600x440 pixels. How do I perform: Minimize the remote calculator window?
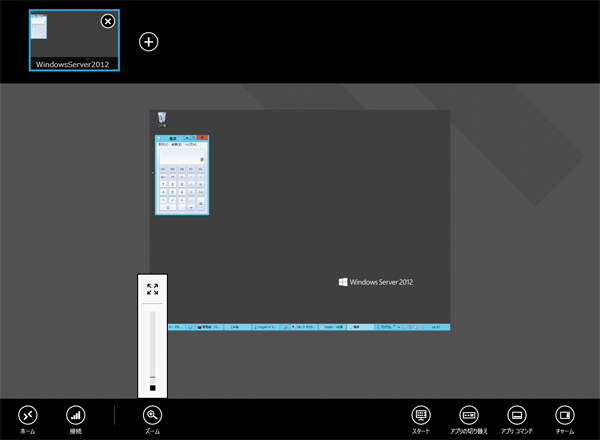[x=187, y=138]
